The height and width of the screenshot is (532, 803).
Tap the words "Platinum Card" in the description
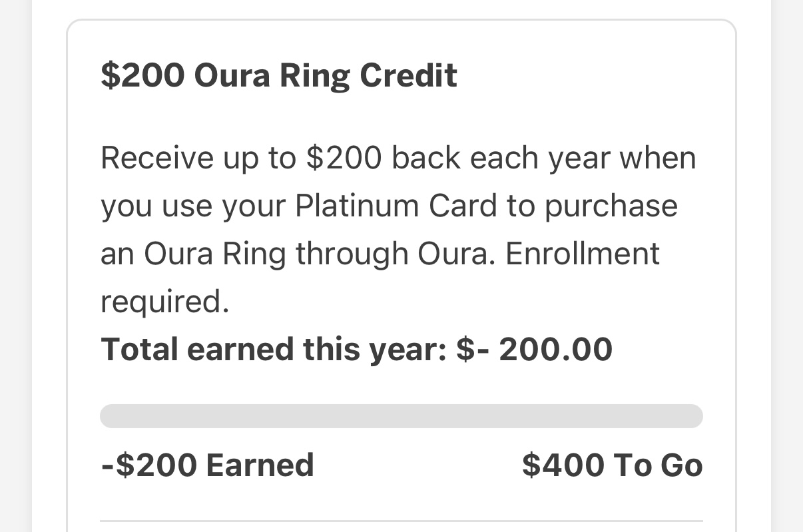pos(396,206)
